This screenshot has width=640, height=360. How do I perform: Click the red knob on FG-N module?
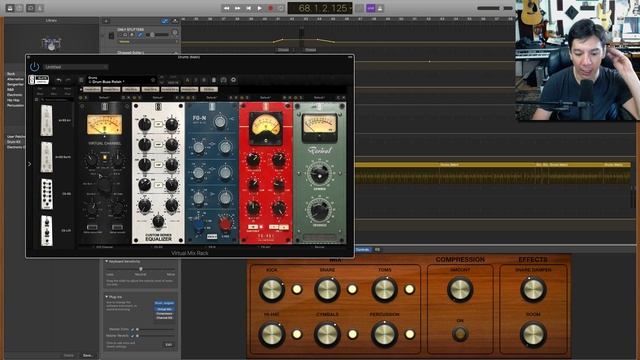point(225,224)
